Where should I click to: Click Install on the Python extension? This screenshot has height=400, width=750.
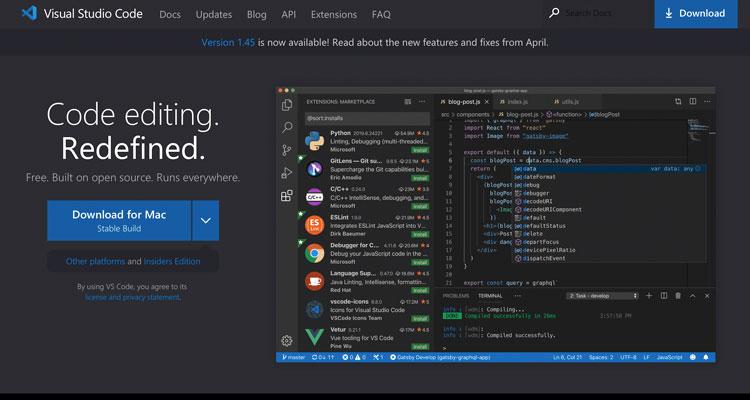420,150
